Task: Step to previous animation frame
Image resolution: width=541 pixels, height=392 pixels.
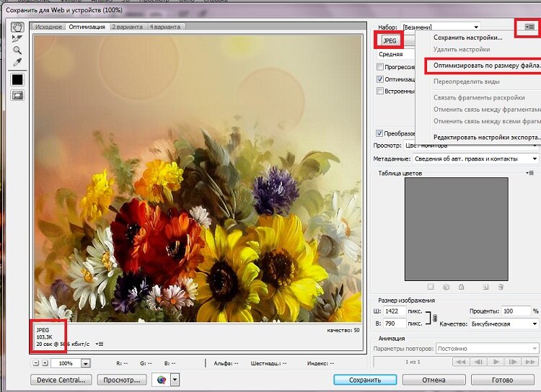Action: point(478,362)
